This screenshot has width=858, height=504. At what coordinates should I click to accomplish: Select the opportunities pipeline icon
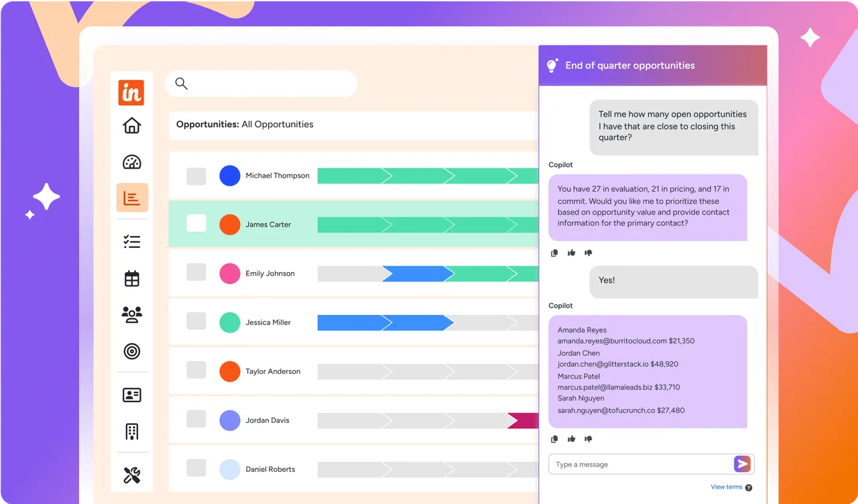(132, 198)
